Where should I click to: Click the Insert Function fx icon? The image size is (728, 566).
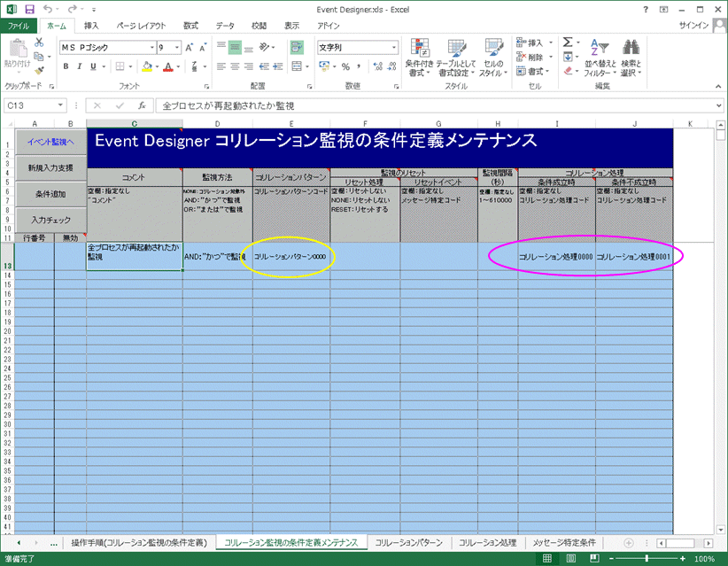[142, 106]
